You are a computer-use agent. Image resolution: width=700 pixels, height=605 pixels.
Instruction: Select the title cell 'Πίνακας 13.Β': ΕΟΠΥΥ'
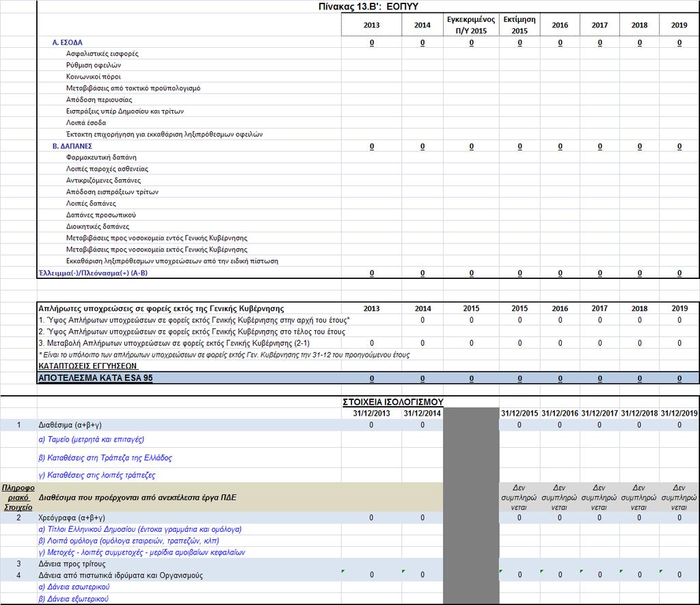coord(368,6)
